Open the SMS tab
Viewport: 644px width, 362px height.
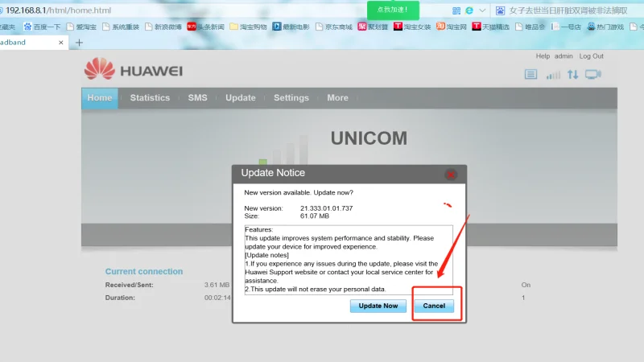coord(197,98)
